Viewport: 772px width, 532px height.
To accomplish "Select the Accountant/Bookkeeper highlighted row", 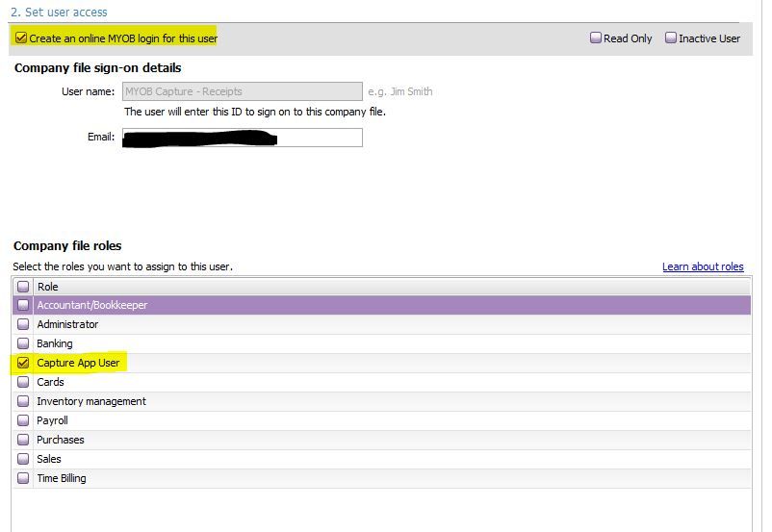I will [x=385, y=305].
